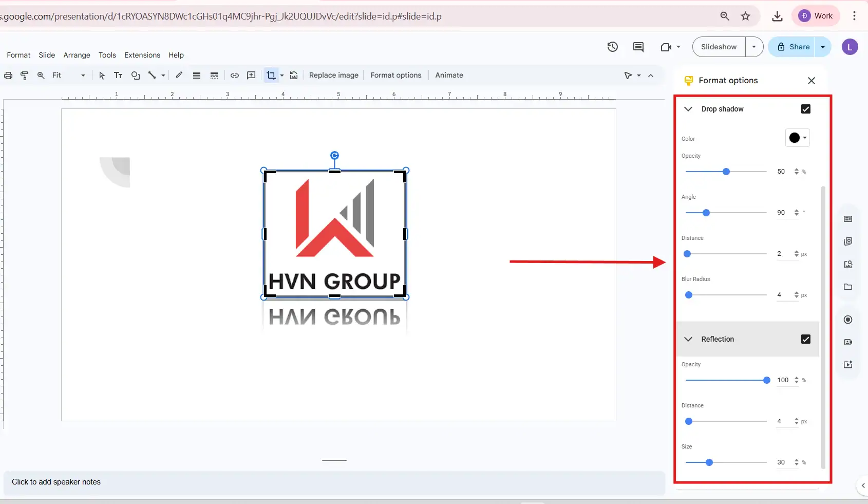Viewport: 868px width, 504px height.
Task: Collapse the Reflection section
Action: tap(688, 339)
